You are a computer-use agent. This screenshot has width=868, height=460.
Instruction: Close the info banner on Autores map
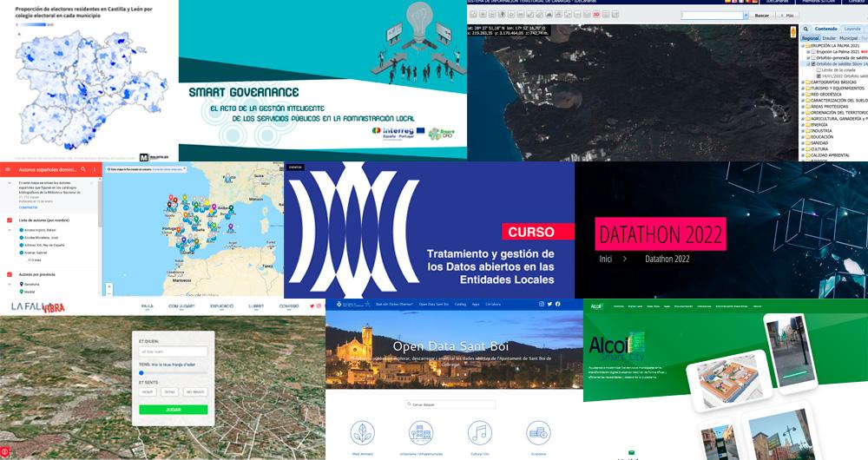pyautogui.click(x=184, y=169)
